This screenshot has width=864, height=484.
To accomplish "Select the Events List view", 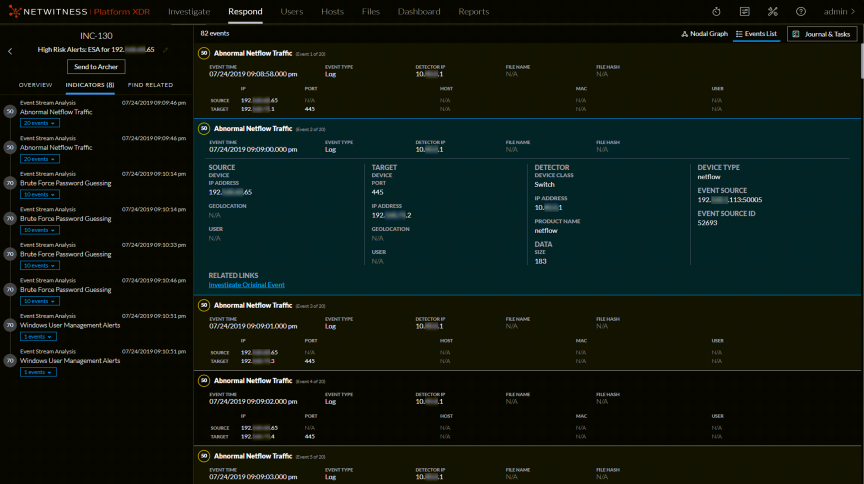I will coord(757,34).
